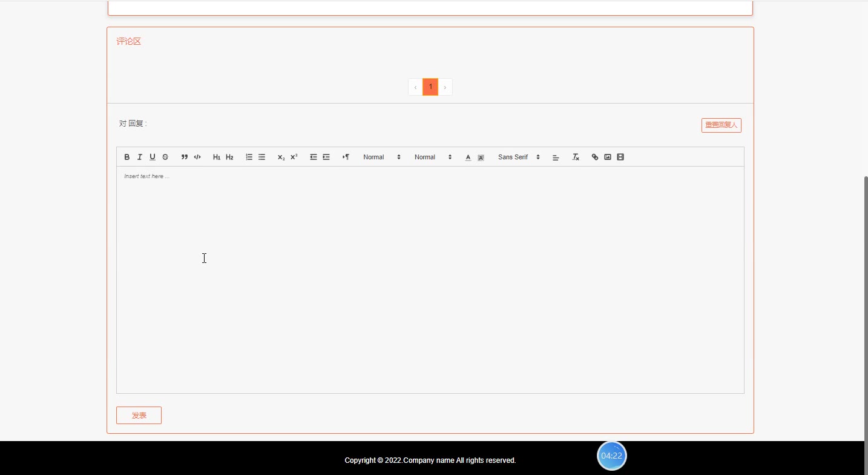Toggle bold formatting in the editor
The width and height of the screenshot is (868, 475).
coord(127,157)
